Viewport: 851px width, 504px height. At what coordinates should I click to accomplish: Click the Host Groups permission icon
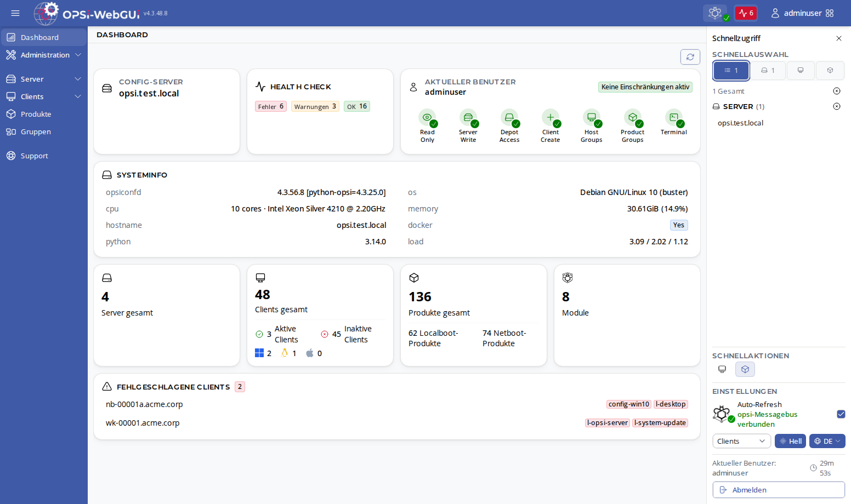(592, 118)
